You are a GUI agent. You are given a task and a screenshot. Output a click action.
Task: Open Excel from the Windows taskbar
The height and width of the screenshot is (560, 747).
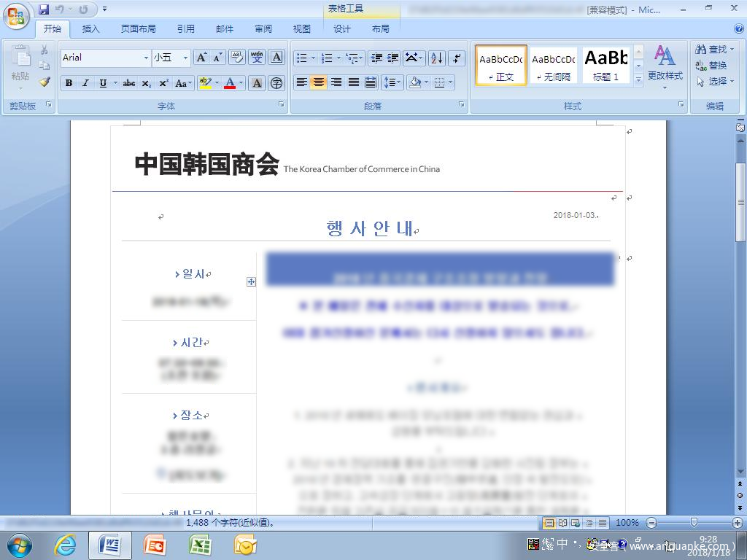(200, 545)
